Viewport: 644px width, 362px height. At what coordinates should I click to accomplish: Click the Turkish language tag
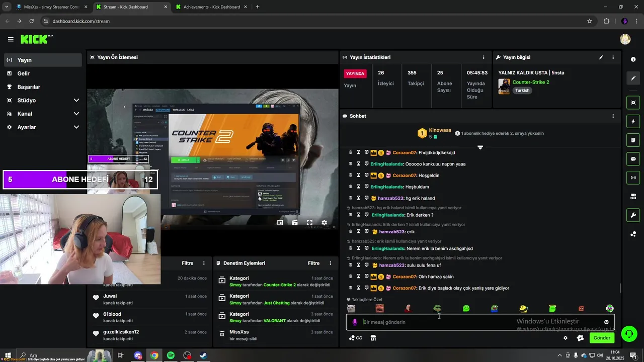click(x=522, y=90)
